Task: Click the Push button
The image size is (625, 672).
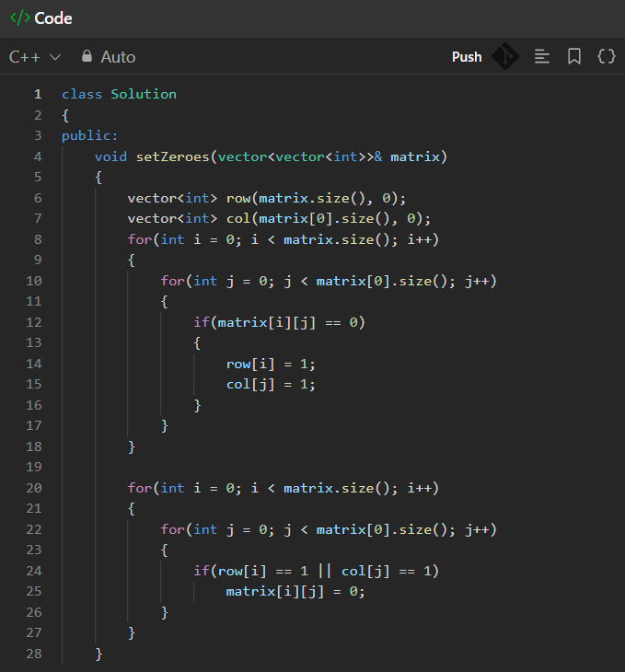Action: coord(467,56)
